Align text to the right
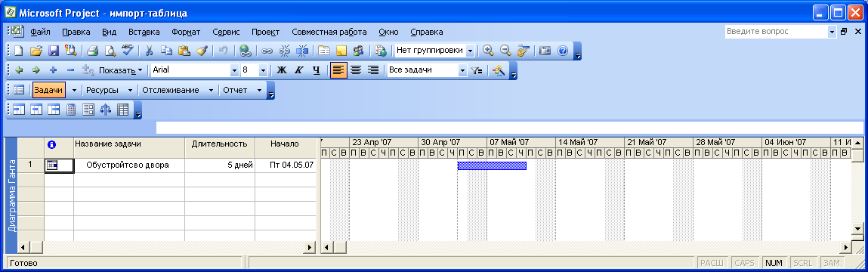Viewport: 868px width, 272px height. 374,70
